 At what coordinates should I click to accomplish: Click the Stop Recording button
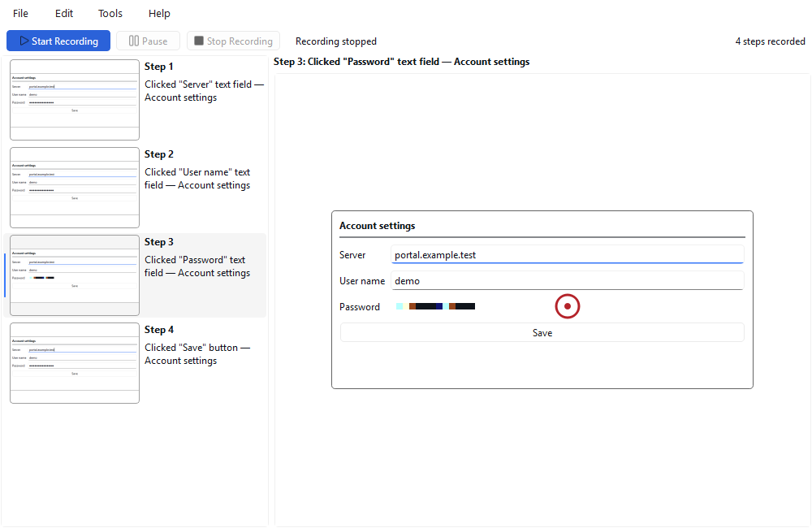click(234, 41)
